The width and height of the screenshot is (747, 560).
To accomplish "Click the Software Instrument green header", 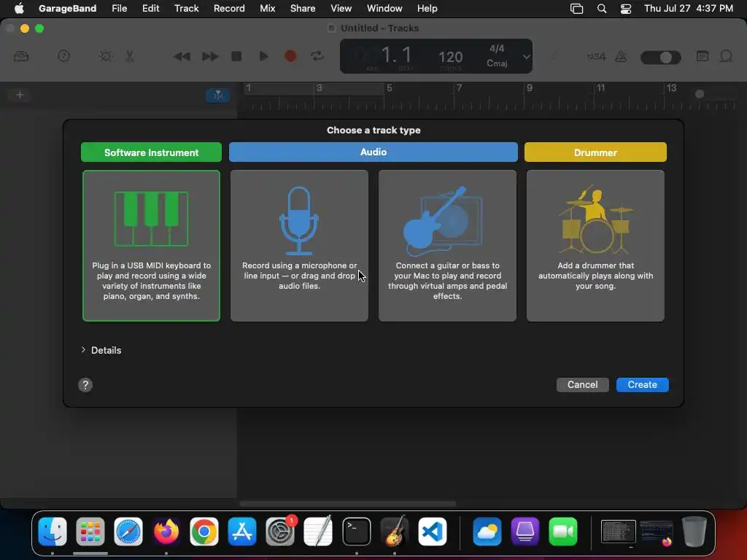I will [x=151, y=152].
